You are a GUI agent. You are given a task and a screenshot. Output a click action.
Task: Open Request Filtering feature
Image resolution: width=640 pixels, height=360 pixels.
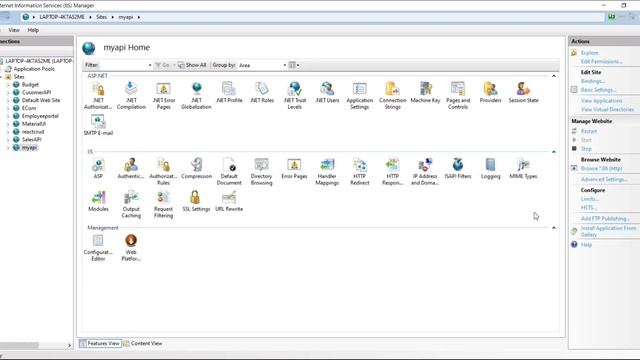tap(163, 204)
